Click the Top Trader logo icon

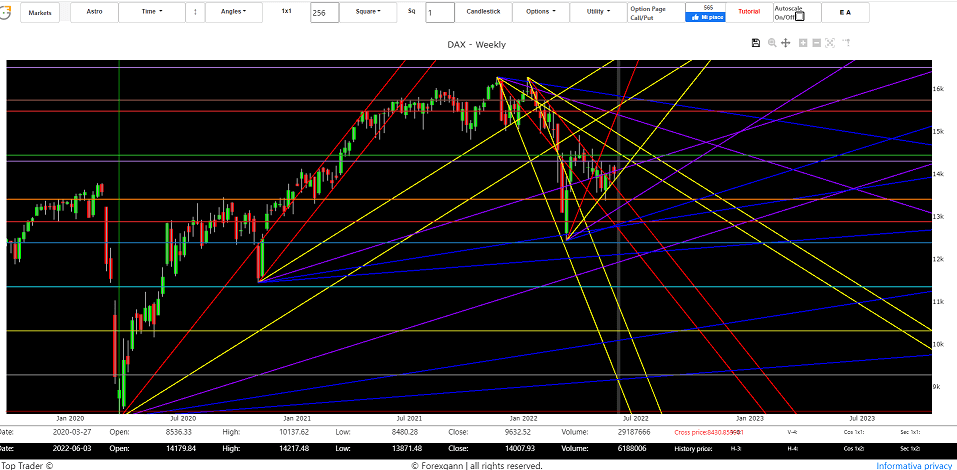[7, 12]
